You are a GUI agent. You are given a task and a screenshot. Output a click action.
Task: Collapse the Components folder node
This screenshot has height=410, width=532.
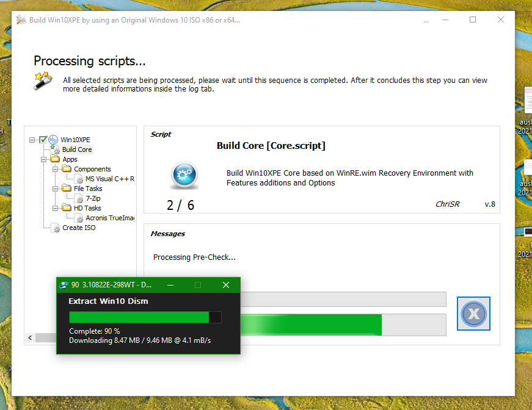pyautogui.click(x=55, y=169)
